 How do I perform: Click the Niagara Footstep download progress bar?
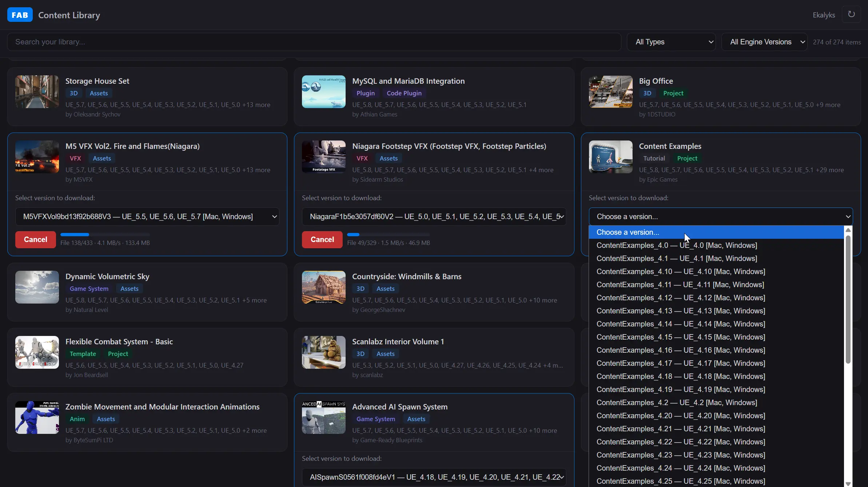[389, 234]
